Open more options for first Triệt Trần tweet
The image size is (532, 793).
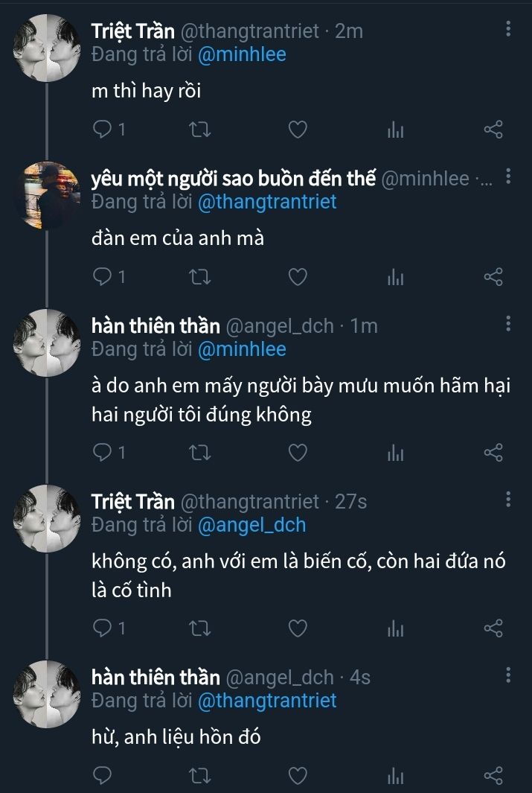[x=508, y=30]
